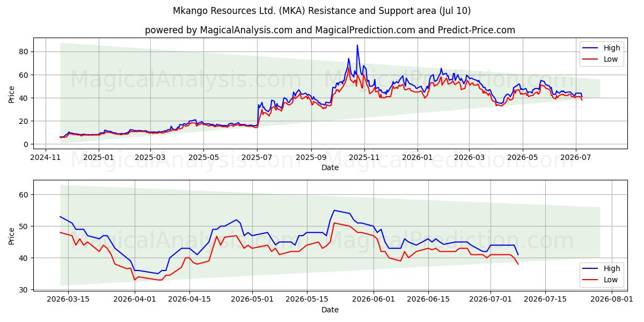The width and height of the screenshot is (644, 322).
Task: Click the '2026-06-15' tick label
Action: pos(428,299)
